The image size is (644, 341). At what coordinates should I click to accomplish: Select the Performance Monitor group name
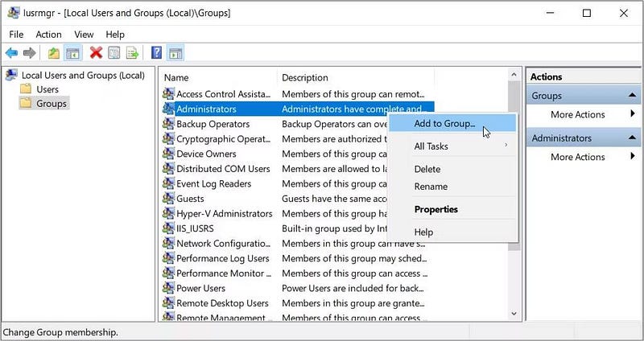[224, 273]
